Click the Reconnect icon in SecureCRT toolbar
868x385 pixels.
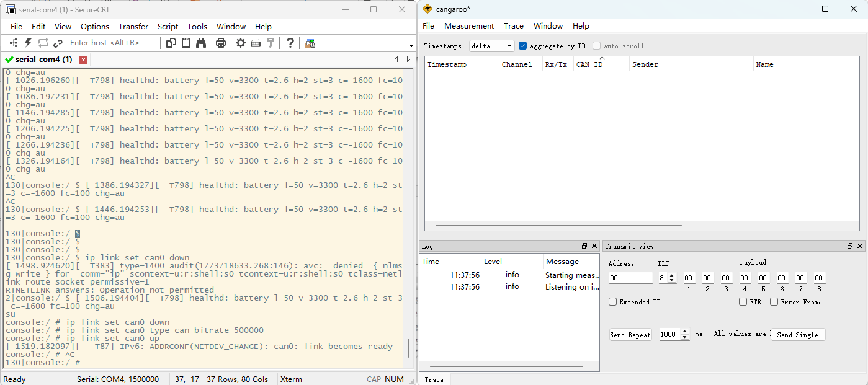click(x=43, y=43)
